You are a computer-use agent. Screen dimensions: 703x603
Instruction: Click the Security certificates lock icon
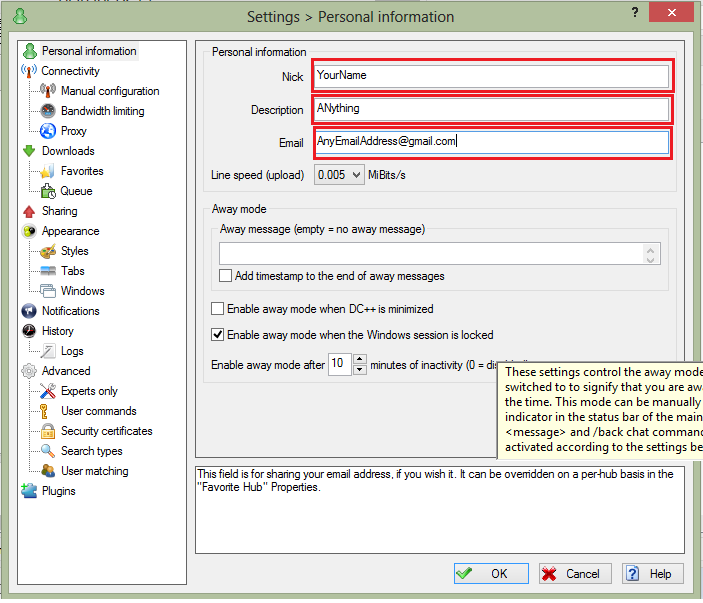click(48, 431)
